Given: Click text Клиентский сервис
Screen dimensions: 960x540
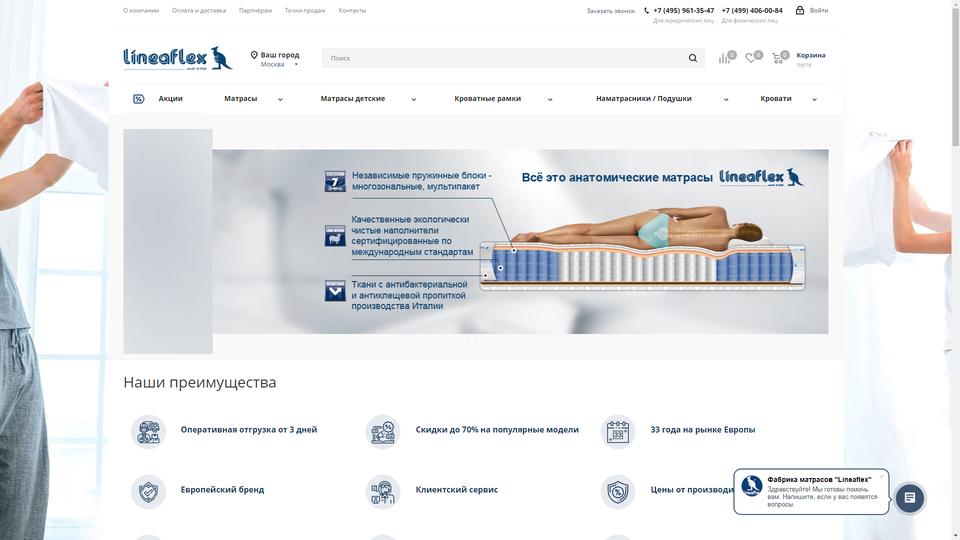Looking at the screenshot, I should 457,490.
